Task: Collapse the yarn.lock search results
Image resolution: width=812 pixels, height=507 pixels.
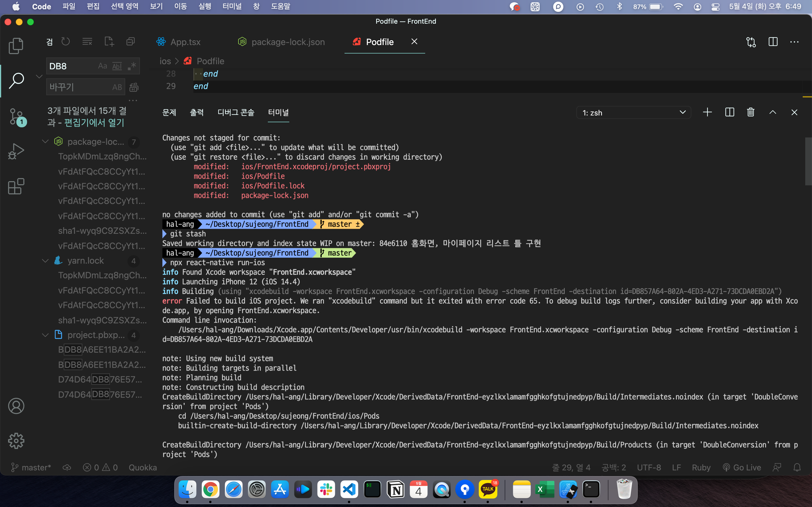Action: tap(45, 261)
